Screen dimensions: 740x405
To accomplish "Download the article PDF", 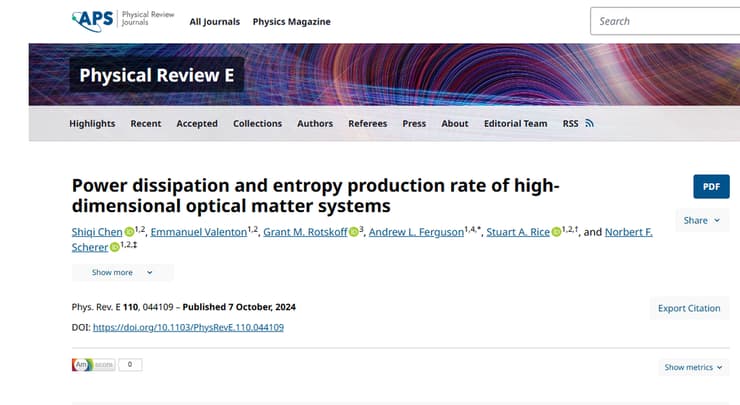I will 710,186.
